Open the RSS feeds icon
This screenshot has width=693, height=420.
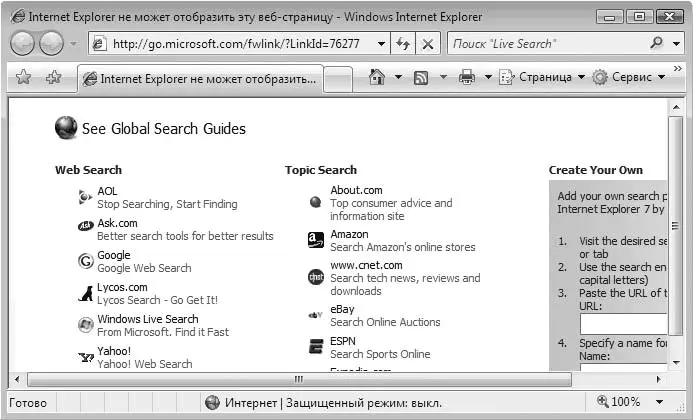(x=421, y=78)
